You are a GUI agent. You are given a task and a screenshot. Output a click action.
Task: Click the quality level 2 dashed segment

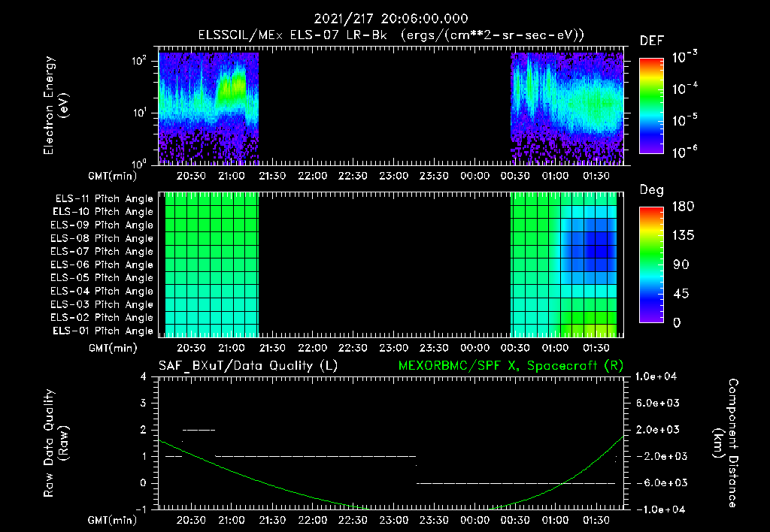pos(199,430)
